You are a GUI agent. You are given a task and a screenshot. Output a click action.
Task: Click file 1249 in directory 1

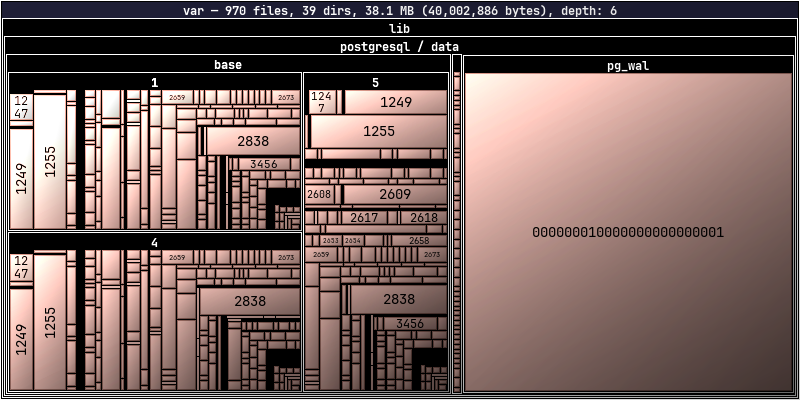coord(21,178)
